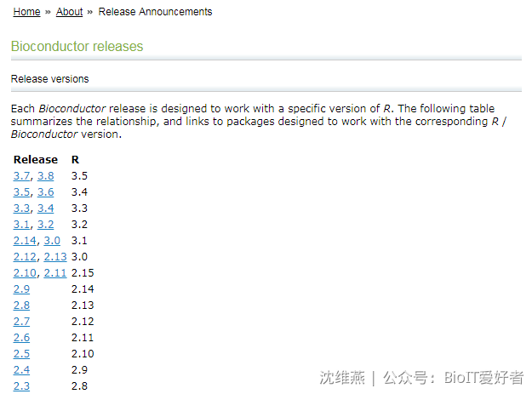Open Bioconductor release 3.4 link

[45, 208]
